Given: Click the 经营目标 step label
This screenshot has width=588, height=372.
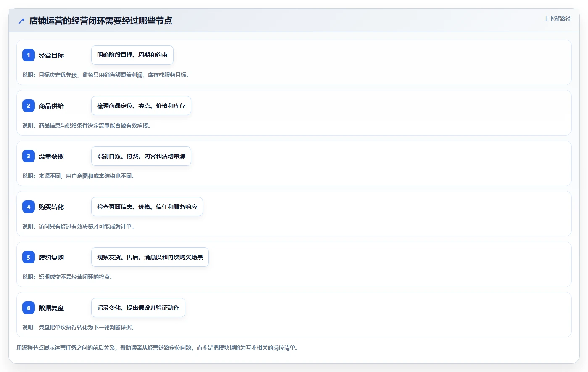Looking at the screenshot, I should click(51, 55).
